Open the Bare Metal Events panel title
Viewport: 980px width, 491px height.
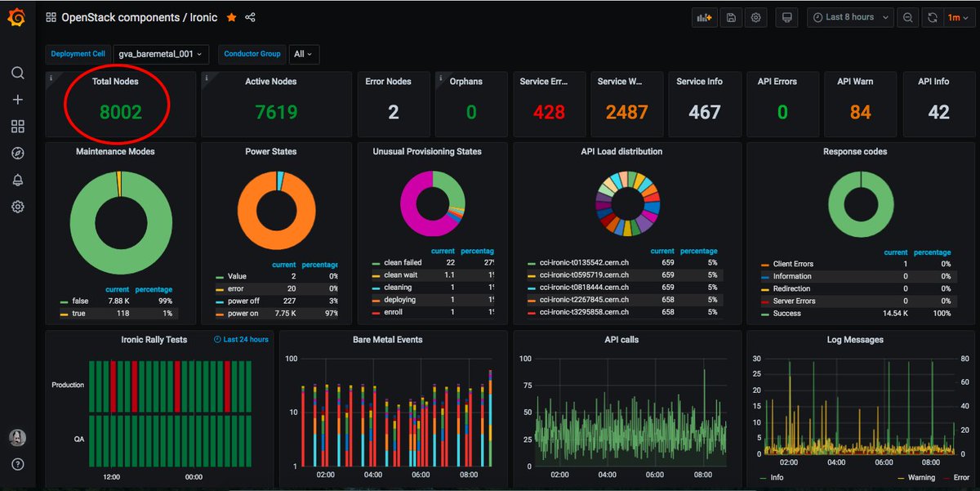387,339
